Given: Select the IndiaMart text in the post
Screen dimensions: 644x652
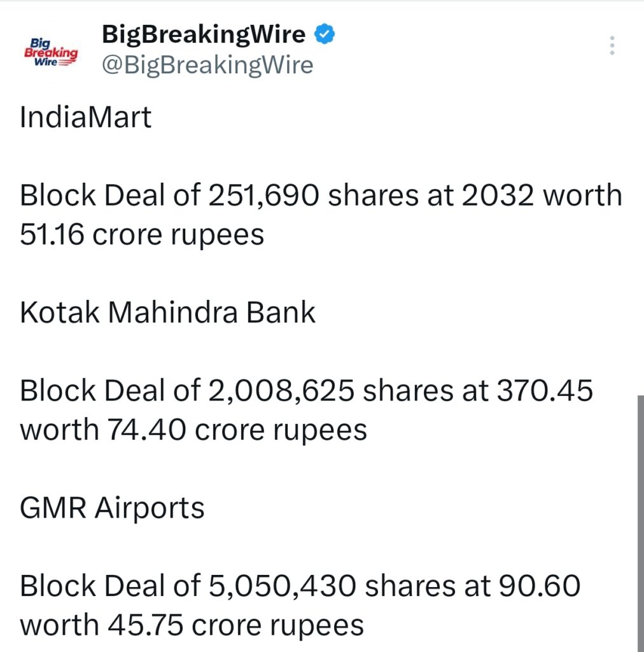Looking at the screenshot, I should point(85,117).
